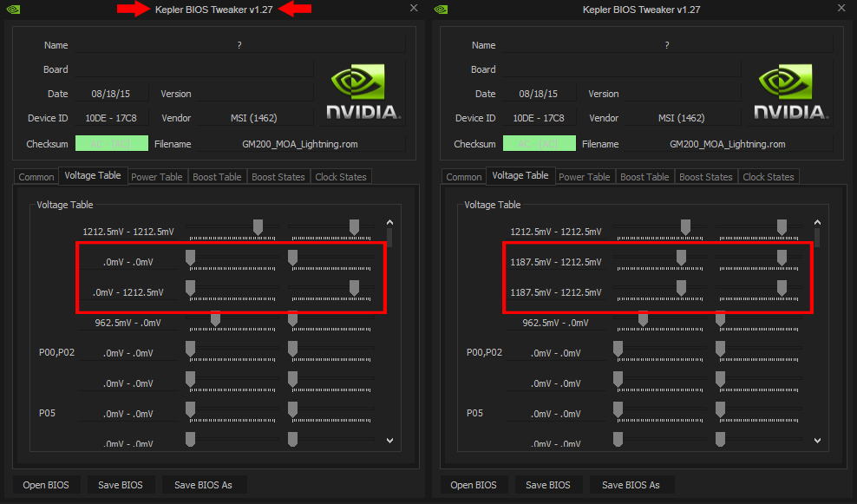Close the right Kepler BIOS Tweaker window
Image resolution: width=857 pixels, height=504 pixels.
(841, 8)
